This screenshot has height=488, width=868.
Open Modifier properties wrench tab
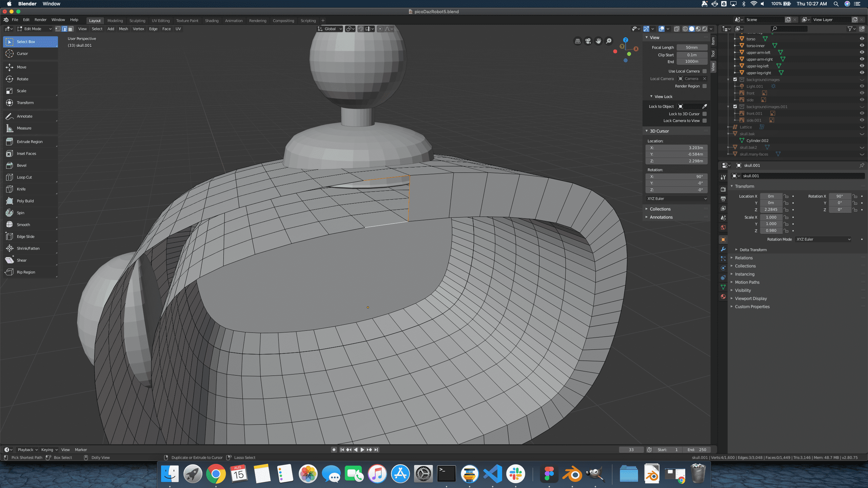click(723, 249)
